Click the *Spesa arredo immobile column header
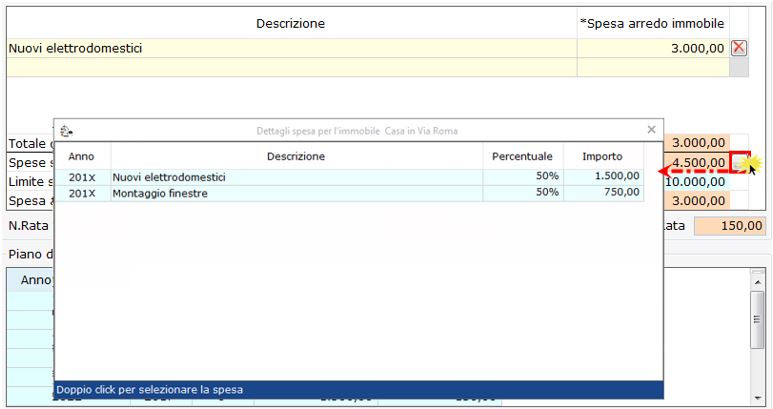This screenshot has height=409, width=773. tap(653, 23)
